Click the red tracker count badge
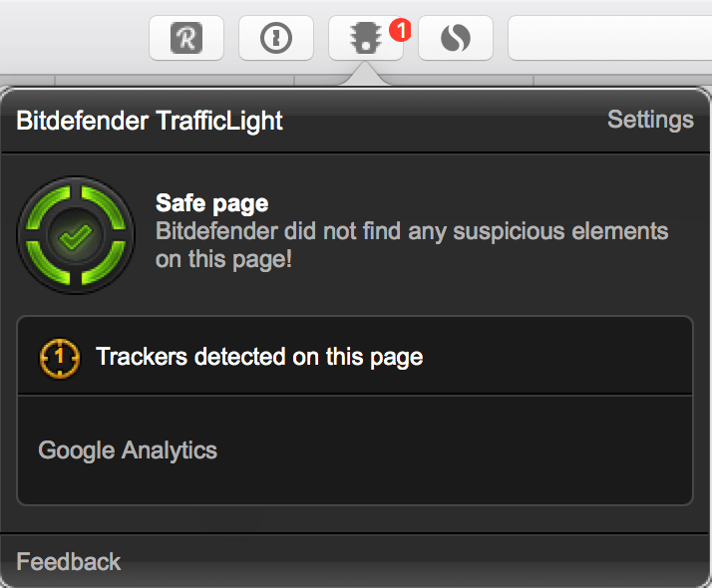Viewport: 712px width, 588px height. pos(400,30)
